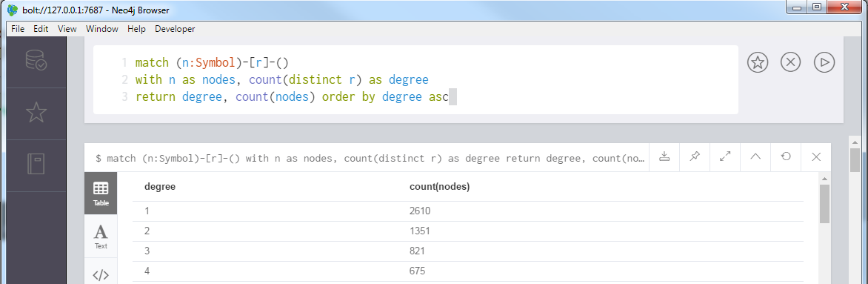The width and height of the screenshot is (868, 284).
Task: Click the count(nodes) column header
Action: coord(439,187)
